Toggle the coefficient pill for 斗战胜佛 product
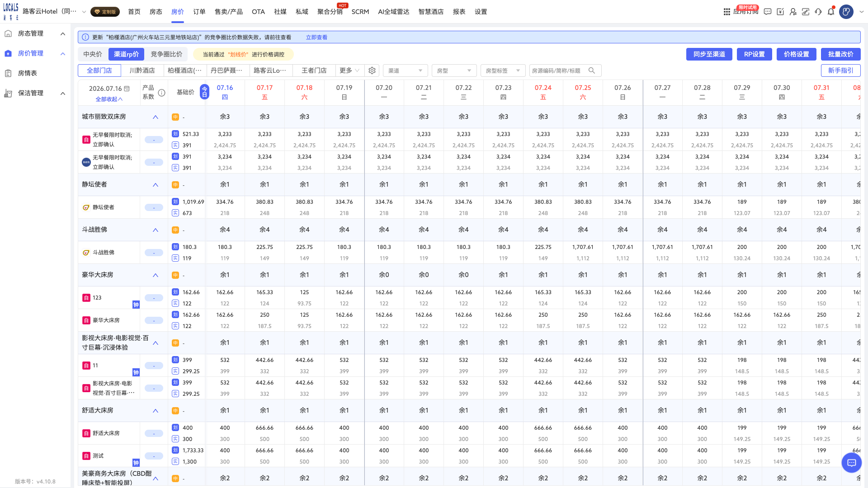 pyautogui.click(x=154, y=253)
